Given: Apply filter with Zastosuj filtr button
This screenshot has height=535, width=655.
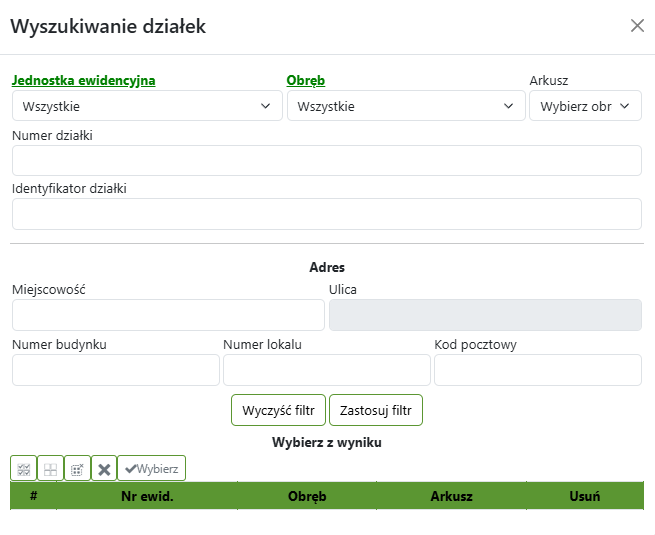Looking at the screenshot, I should point(376,410).
